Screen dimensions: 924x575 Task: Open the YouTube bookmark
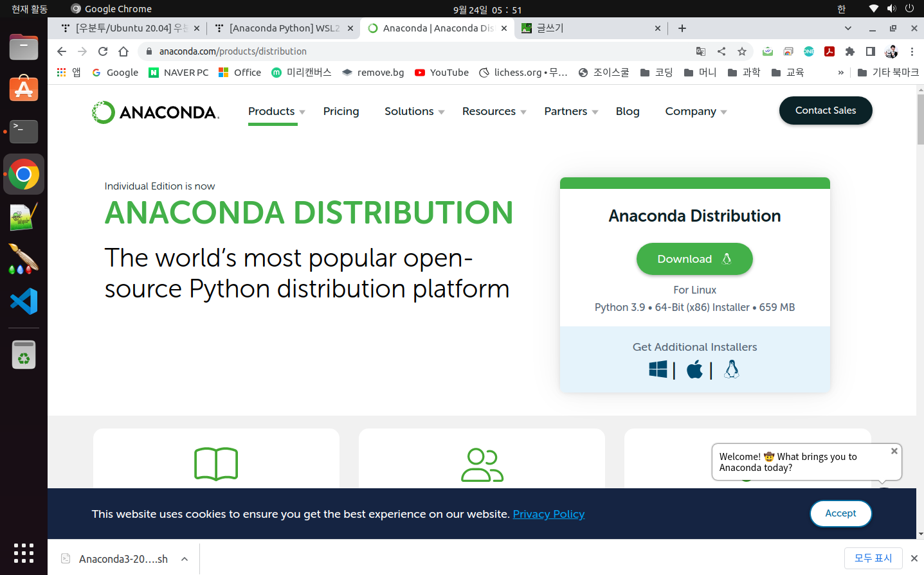[x=442, y=73]
